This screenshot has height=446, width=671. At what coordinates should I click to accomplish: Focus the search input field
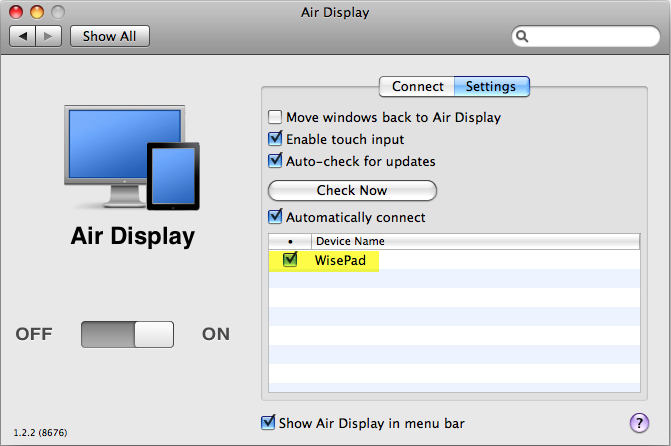pyautogui.click(x=586, y=36)
